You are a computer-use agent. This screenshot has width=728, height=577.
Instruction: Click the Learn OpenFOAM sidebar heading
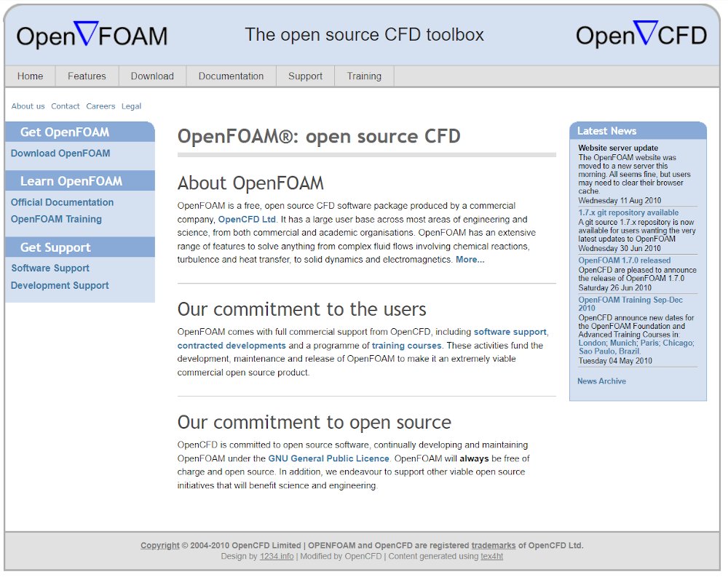tap(71, 181)
